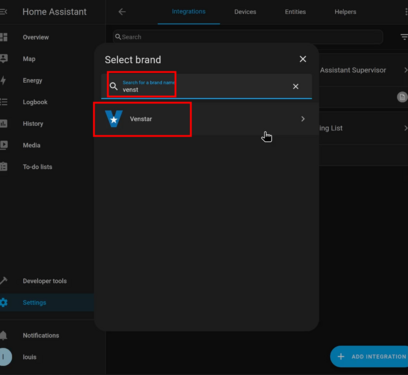Switch to the Devices tab

(x=245, y=12)
